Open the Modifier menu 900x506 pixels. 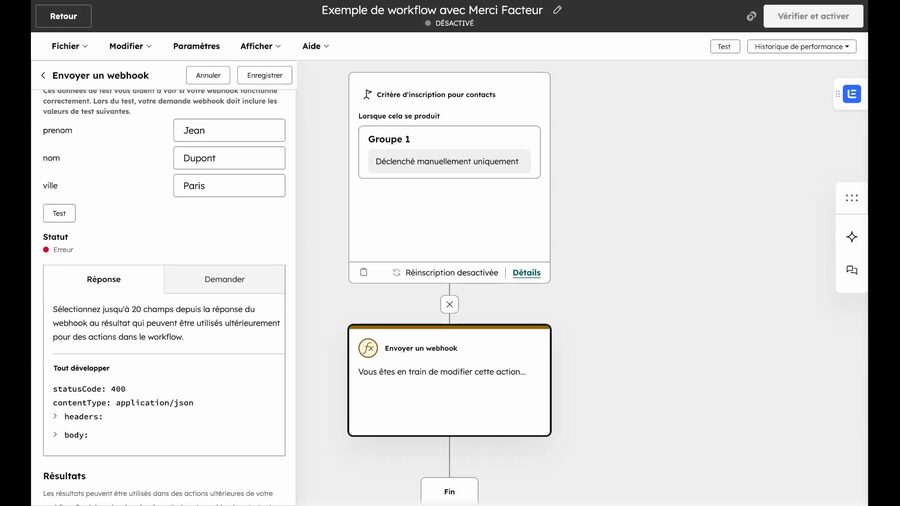(130, 46)
